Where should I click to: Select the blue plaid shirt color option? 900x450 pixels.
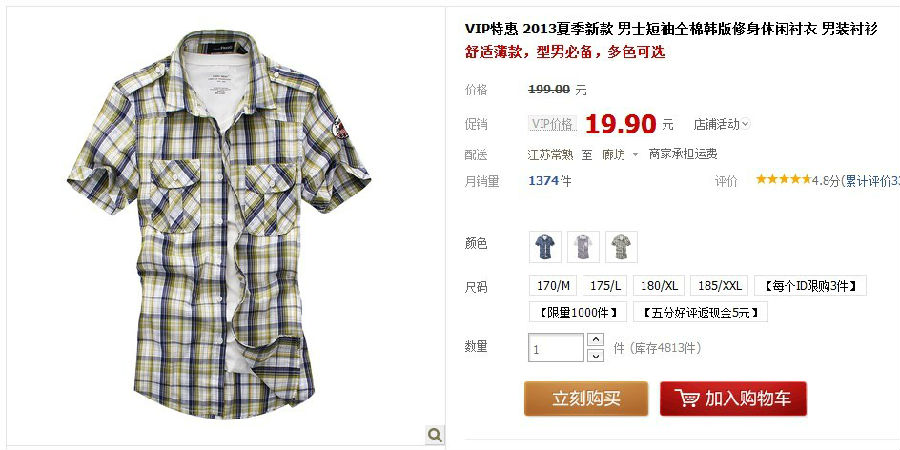[x=545, y=247]
